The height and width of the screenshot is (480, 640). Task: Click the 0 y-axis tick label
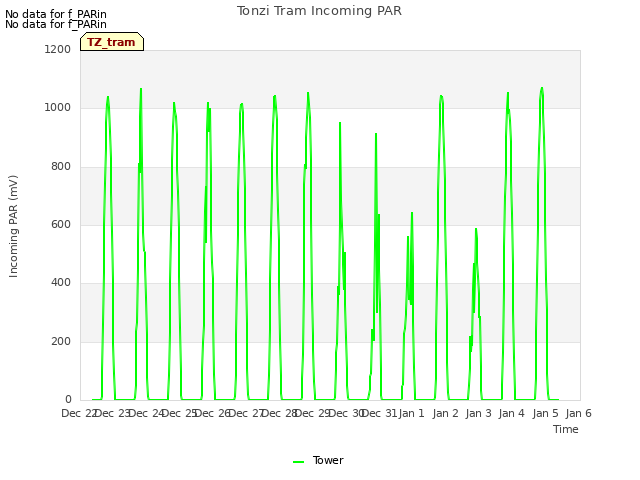pos(68,399)
